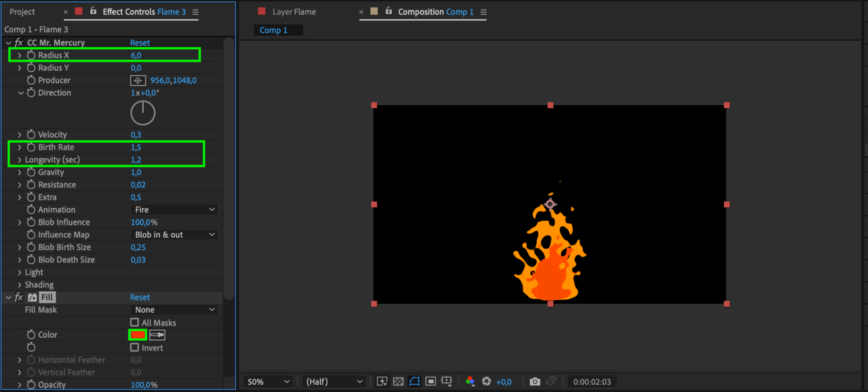This screenshot has height=392, width=868.
Task: Click Reset for the Fill effect
Action: (140, 297)
